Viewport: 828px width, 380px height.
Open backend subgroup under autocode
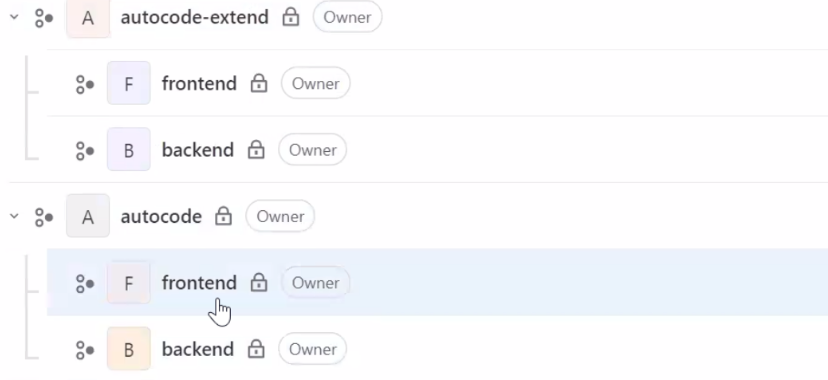click(x=197, y=349)
